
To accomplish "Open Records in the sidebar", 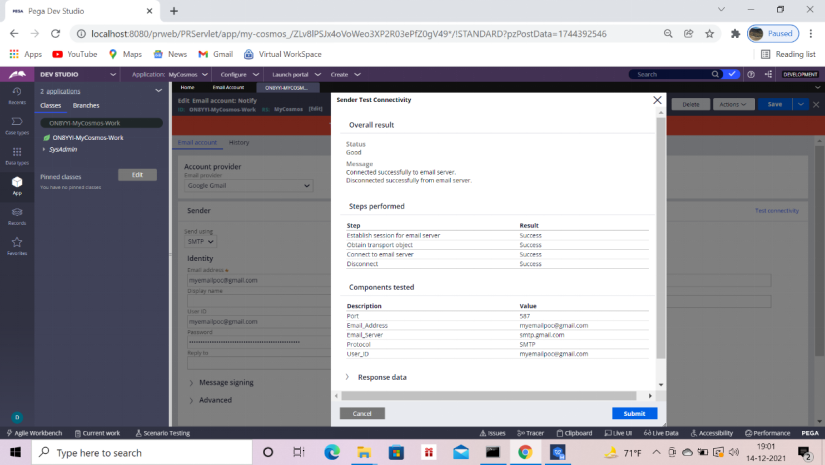I will coord(17,216).
